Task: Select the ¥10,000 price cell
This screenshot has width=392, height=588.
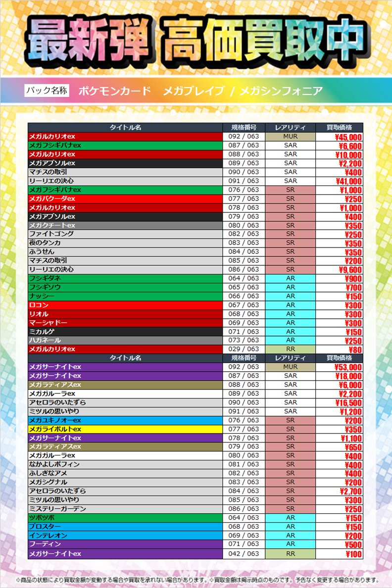Action: point(339,155)
